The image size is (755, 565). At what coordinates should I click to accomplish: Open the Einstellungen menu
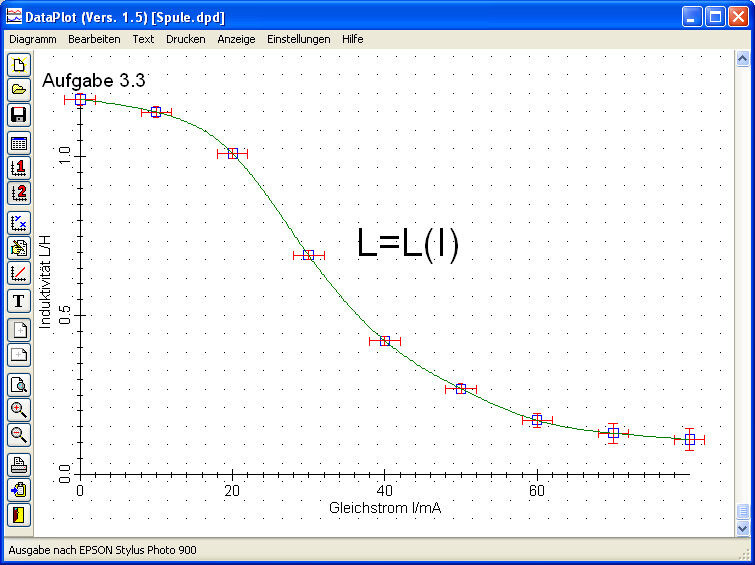pos(299,39)
